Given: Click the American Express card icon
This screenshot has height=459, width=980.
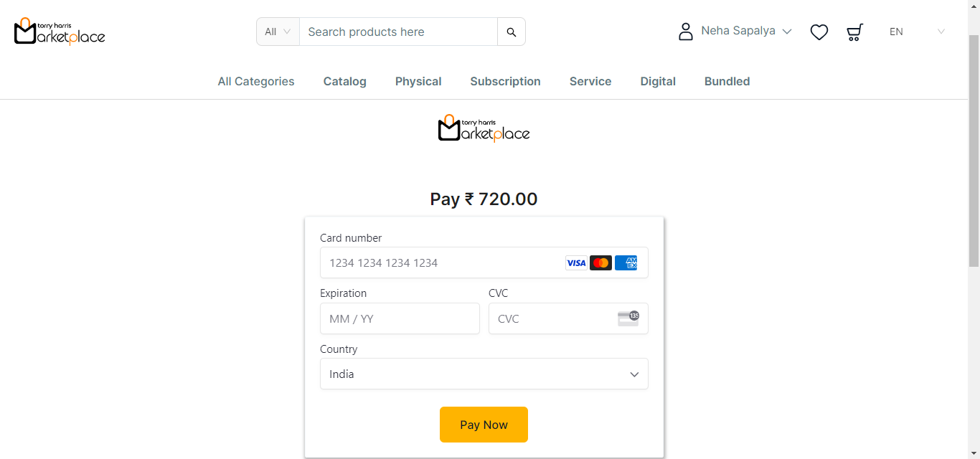Looking at the screenshot, I should (626, 263).
